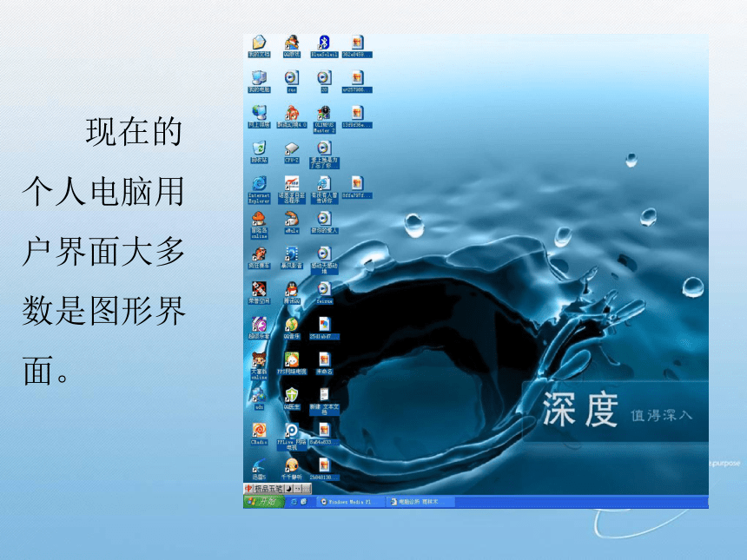Launch the 暴风影音 video player shortcut
The image size is (747, 560).
tap(292, 258)
